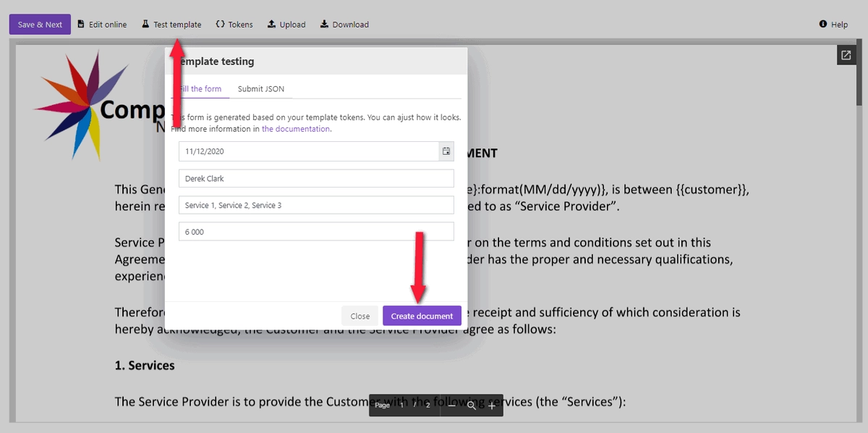Click the Help info circle icon
The image size is (868, 433).
823,25
